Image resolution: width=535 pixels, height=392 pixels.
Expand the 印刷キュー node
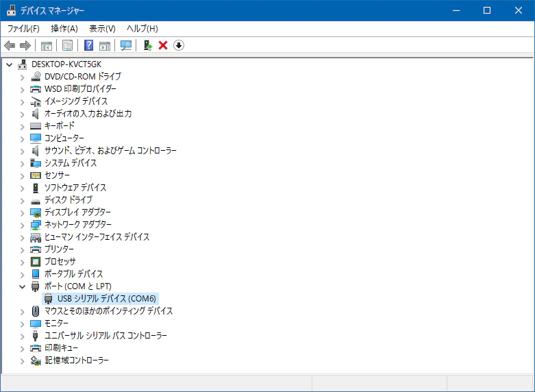(23, 349)
